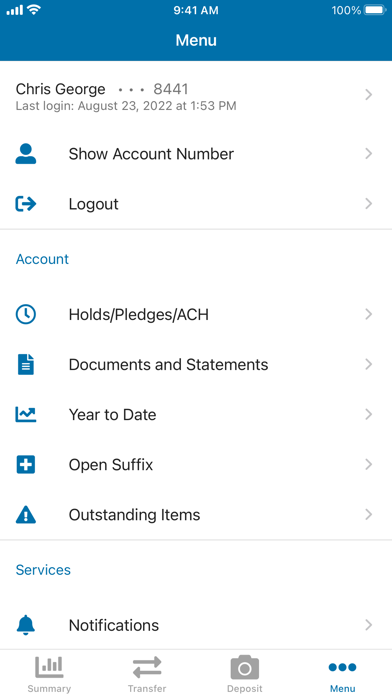Tap the bell icon for Notifications
This screenshot has width=392, height=696.
26,625
